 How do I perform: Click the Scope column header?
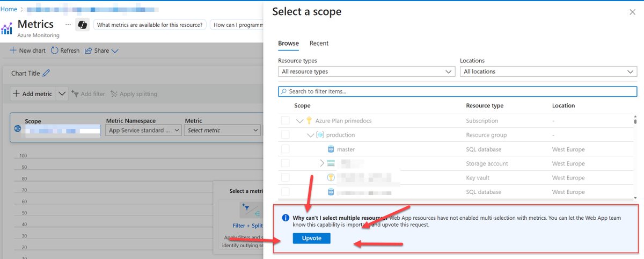tap(303, 106)
